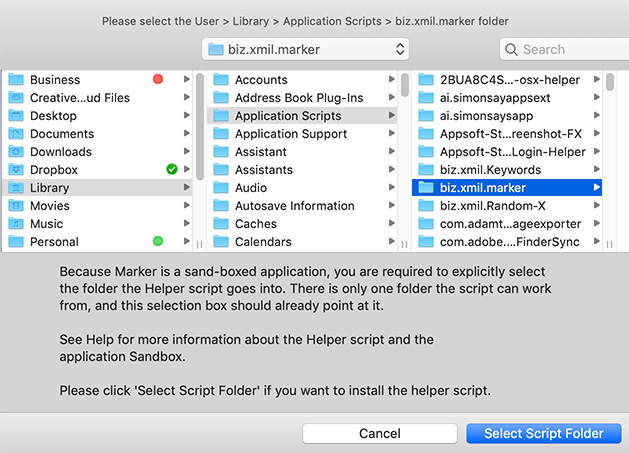Click Select Script Folder button

point(543,433)
